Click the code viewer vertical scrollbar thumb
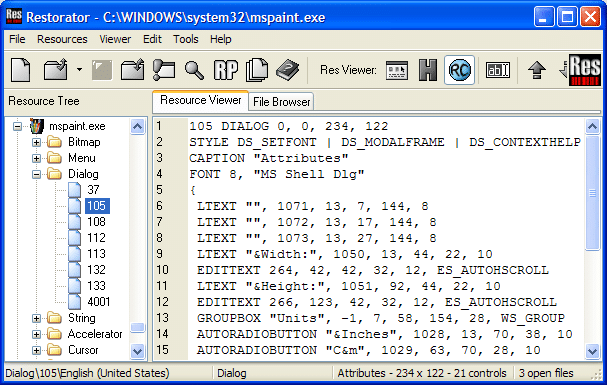 tap(592, 193)
